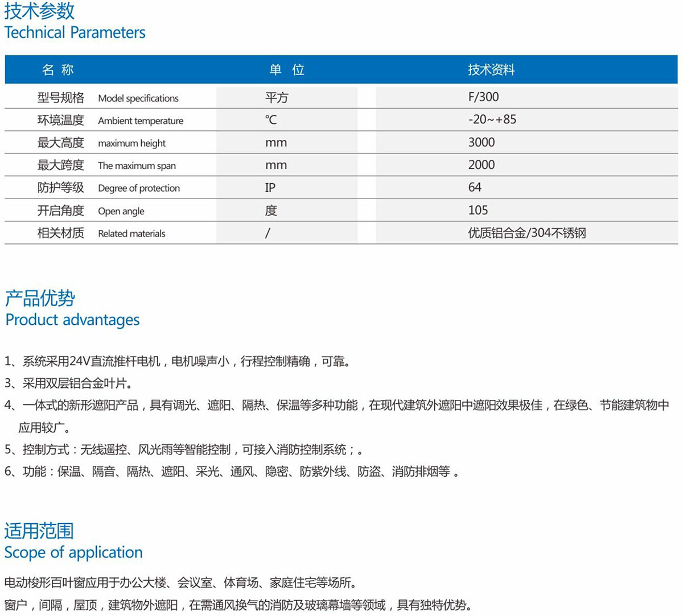Viewport: 683px width, 616px height.
Task: Click the 'F/300' model value cell
Action: click(483, 97)
